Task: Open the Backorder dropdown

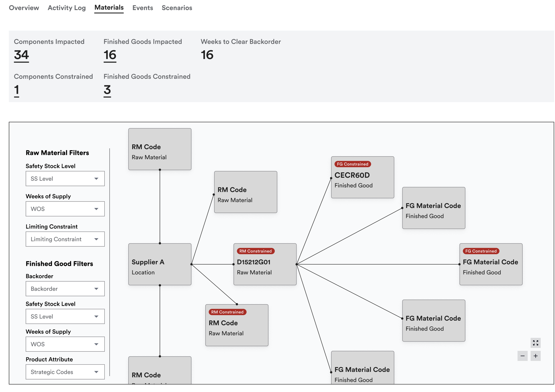Action: pyautogui.click(x=65, y=289)
